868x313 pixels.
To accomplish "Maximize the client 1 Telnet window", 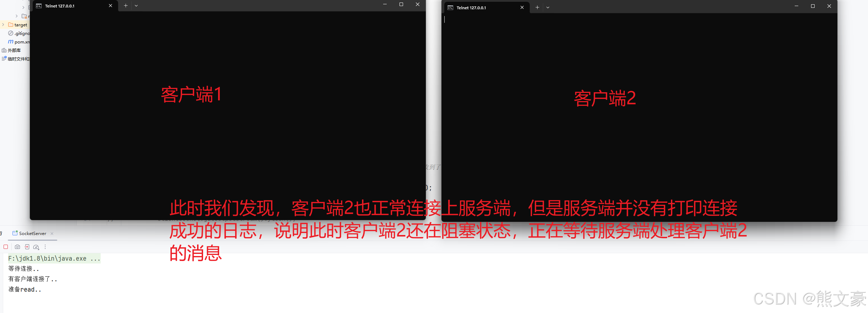I will coord(401,5).
